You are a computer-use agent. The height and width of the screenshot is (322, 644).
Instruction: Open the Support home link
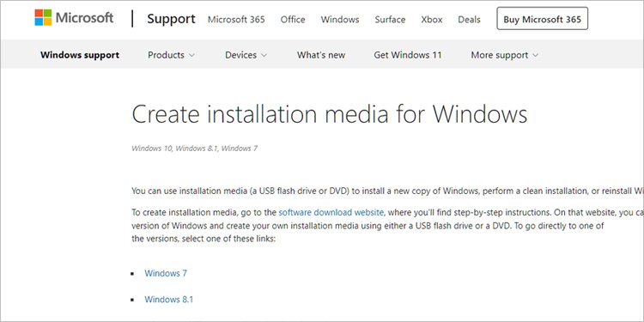pos(171,19)
